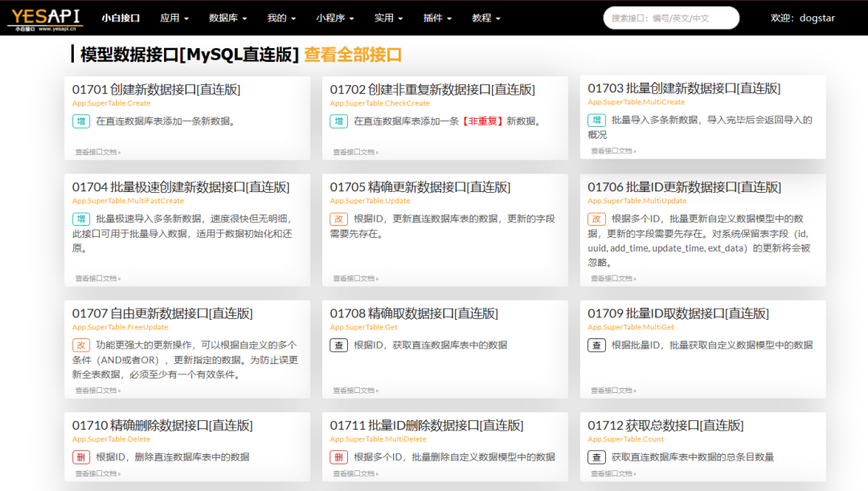Click App.SuperTable.Create text
868x491 pixels.
(111, 103)
